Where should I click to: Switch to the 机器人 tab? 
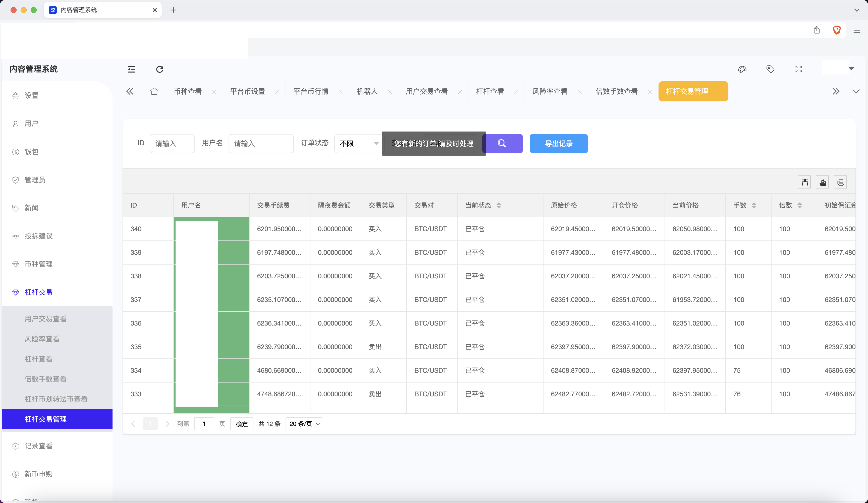[367, 91]
